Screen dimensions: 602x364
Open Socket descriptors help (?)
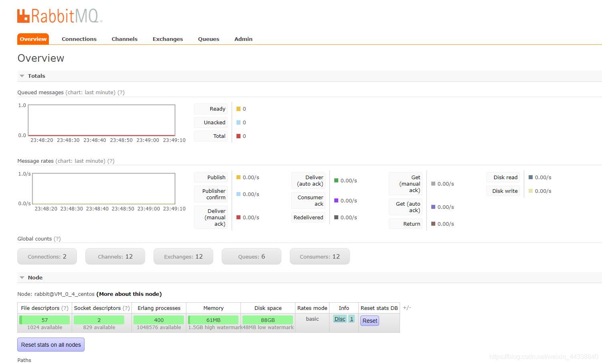(x=126, y=308)
